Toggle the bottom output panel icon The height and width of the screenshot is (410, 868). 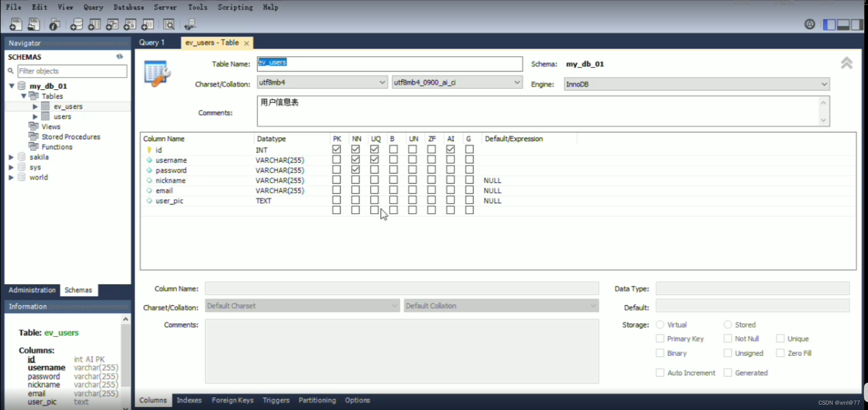[x=843, y=24]
